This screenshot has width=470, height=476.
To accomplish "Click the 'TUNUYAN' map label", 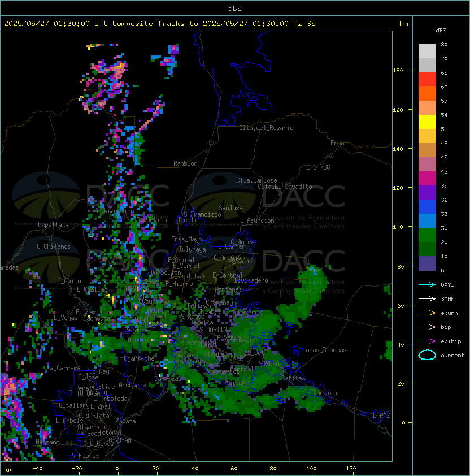I will (x=120, y=440).
